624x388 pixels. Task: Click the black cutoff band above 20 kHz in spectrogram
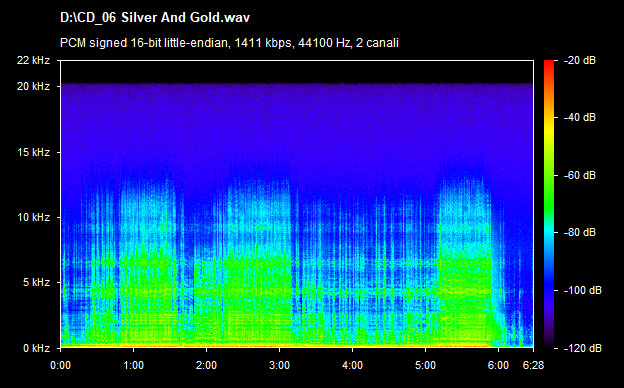pos(297,72)
